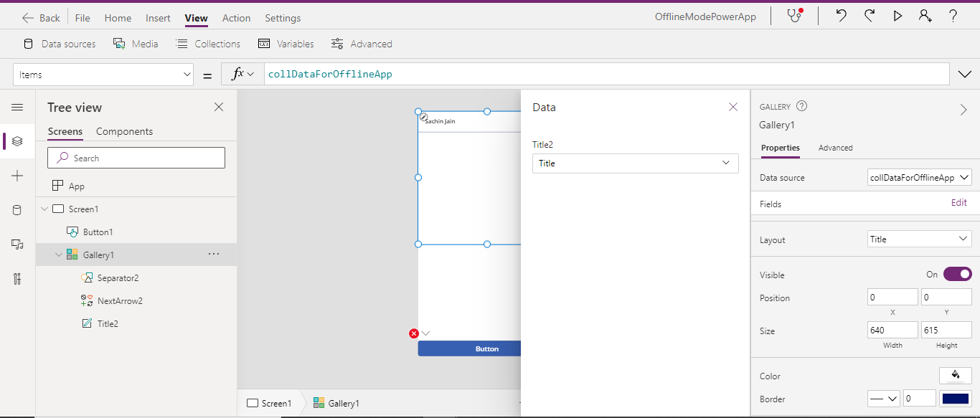The image size is (980, 418).
Task: Click the Tree view search box
Action: [x=136, y=157]
